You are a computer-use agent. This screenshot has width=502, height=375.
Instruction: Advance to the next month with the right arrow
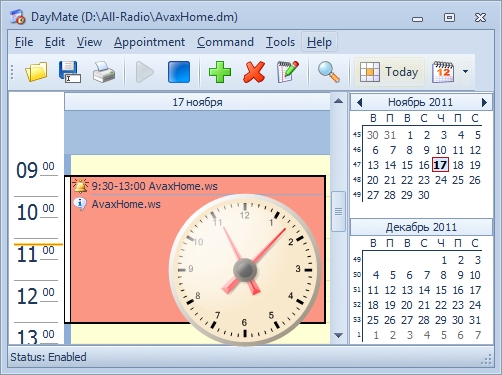pos(484,102)
